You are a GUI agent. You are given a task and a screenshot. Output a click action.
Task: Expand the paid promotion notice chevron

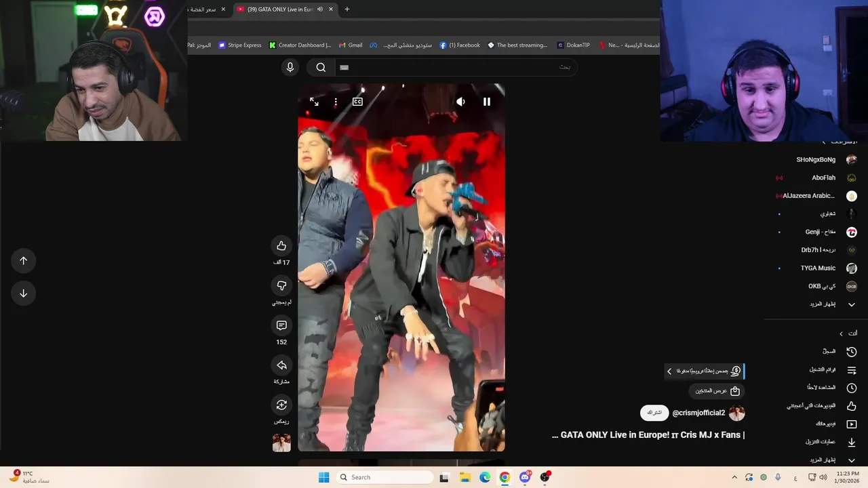(669, 371)
